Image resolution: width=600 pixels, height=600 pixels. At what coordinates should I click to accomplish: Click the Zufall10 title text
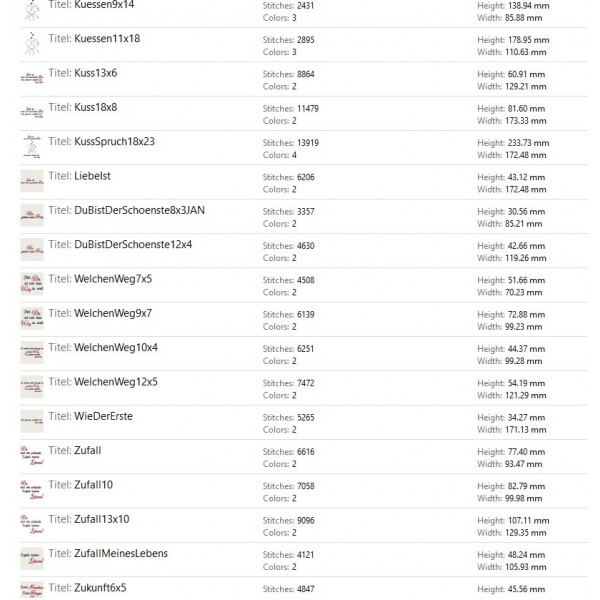point(93,485)
